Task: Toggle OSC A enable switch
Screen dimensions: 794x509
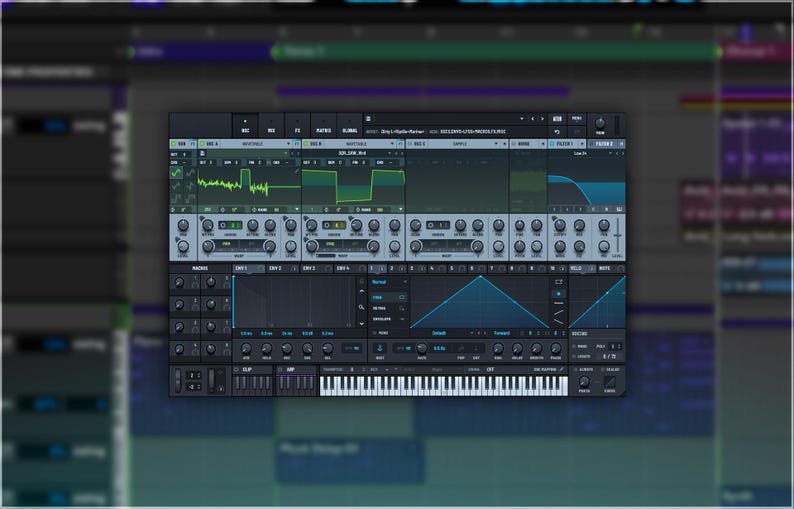Action: click(x=202, y=144)
